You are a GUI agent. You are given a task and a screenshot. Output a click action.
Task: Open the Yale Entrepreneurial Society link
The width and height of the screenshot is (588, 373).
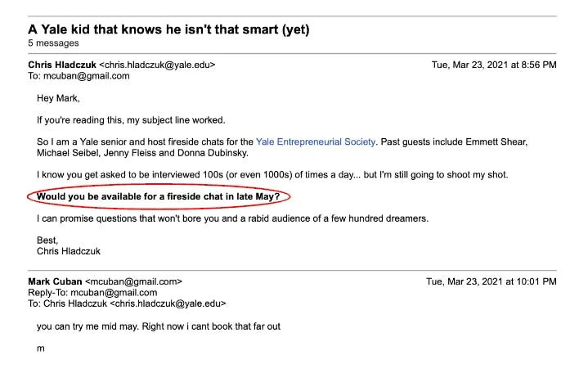pos(316,142)
